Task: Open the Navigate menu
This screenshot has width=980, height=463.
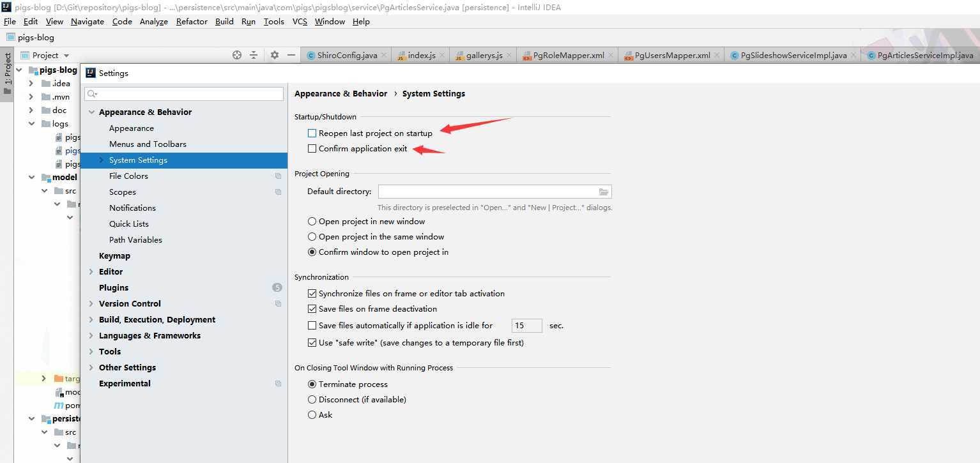Action: [88, 21]
